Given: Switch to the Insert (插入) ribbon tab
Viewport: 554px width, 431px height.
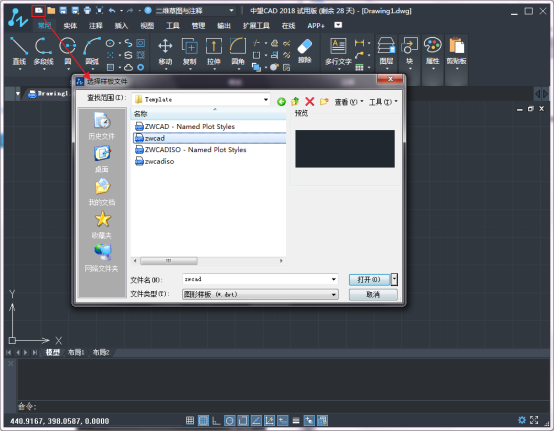Looking at the screenshot, I should tap(121, 26).
